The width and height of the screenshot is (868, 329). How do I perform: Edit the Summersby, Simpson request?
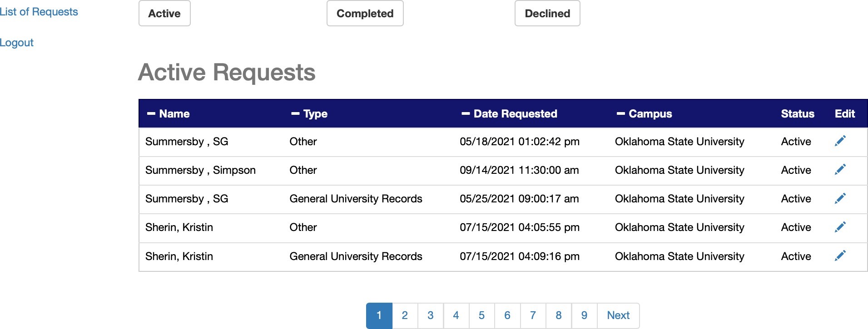click(x=840, y=170)
